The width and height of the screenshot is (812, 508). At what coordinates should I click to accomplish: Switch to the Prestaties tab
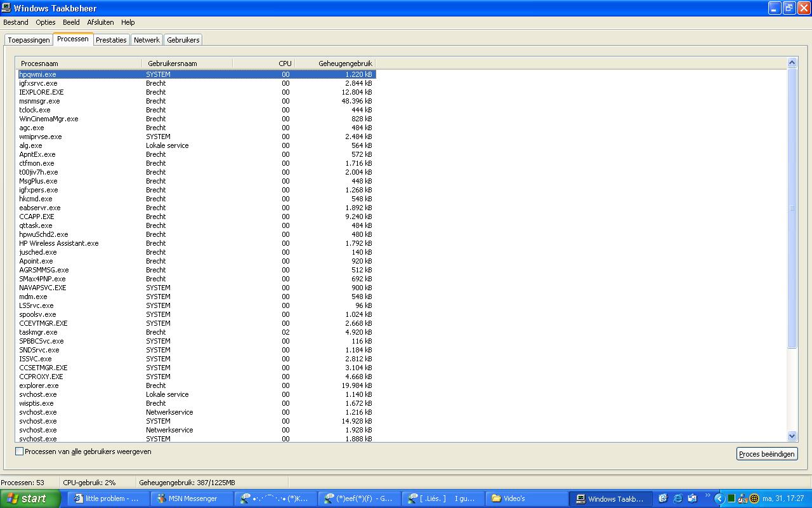(x=111, y=40)
